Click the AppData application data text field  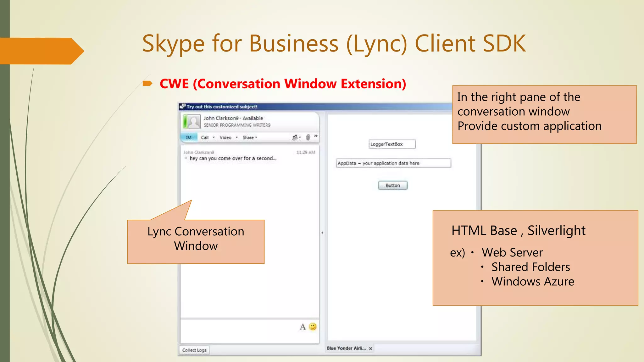(393, 163)
